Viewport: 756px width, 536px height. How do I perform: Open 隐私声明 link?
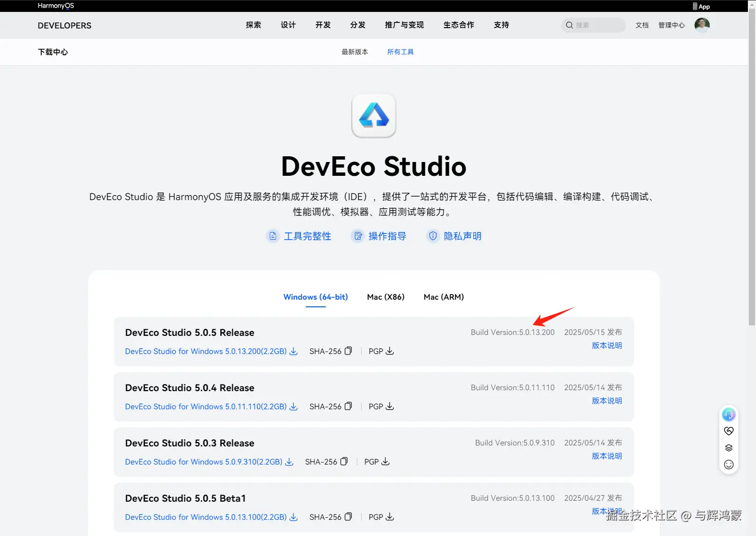point(463,236)
